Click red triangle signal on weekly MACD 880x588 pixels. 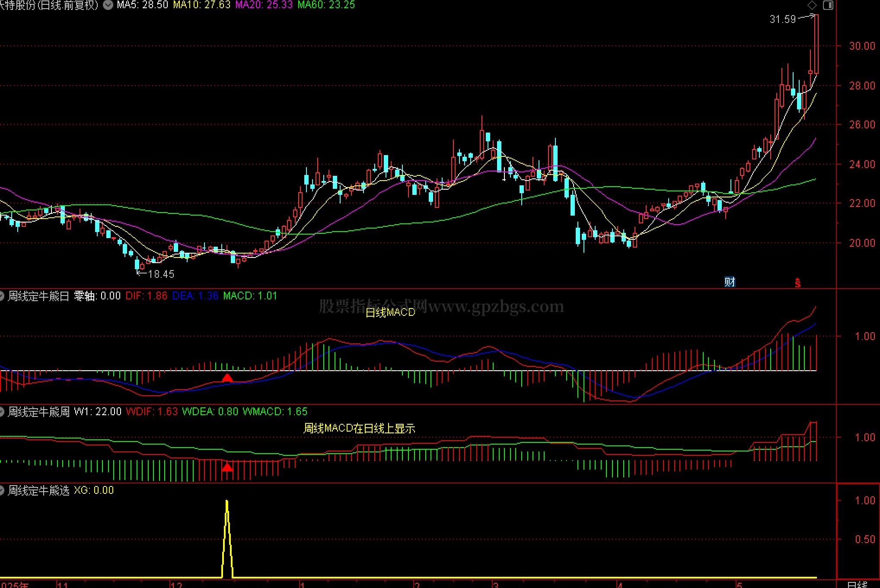click(x=227, y=467)
